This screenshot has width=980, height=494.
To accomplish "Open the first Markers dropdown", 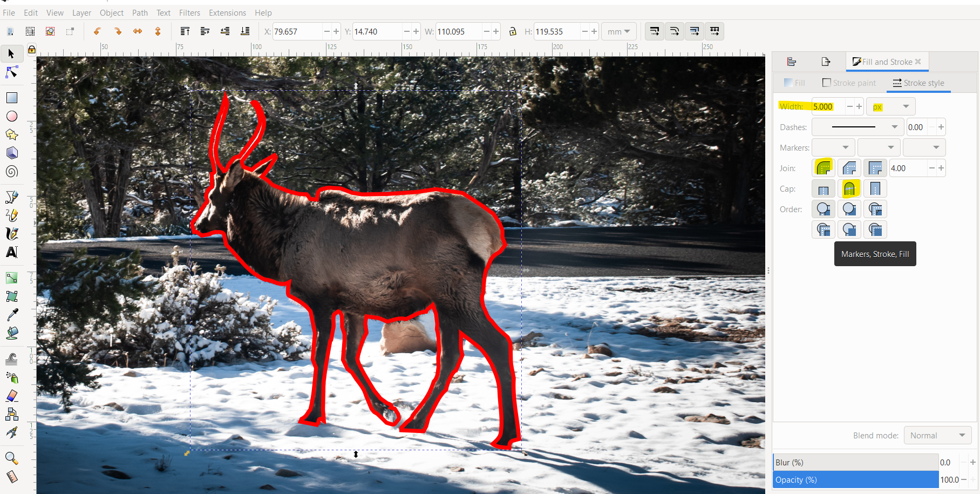I will 834,147.
